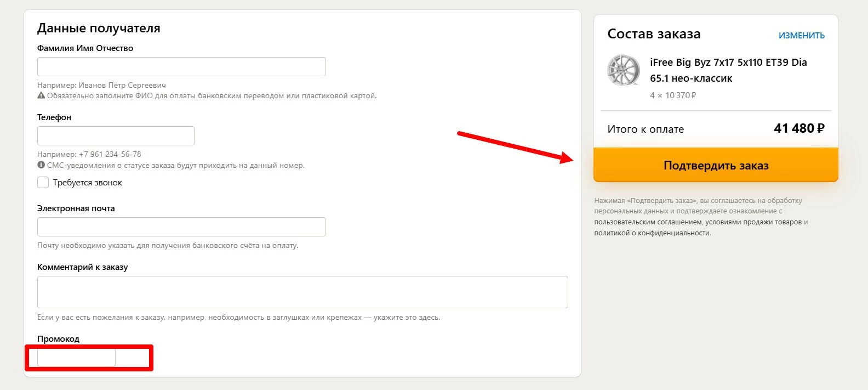Open the iFree wheel product thumbnail
Screen dimensions: 868x390
pos(624,70)
